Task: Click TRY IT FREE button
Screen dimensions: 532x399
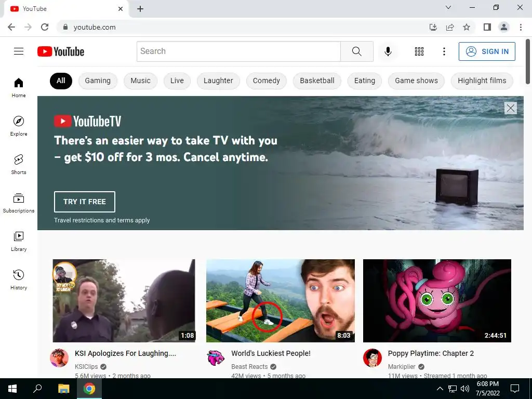Action: (x=85, y=202)
